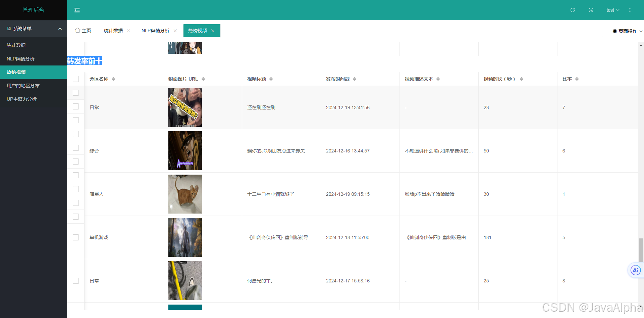Open 热榜视频 in sidebar menu
Image resolution: width=644 pixels, height=318 pixels.
(34, 72)
